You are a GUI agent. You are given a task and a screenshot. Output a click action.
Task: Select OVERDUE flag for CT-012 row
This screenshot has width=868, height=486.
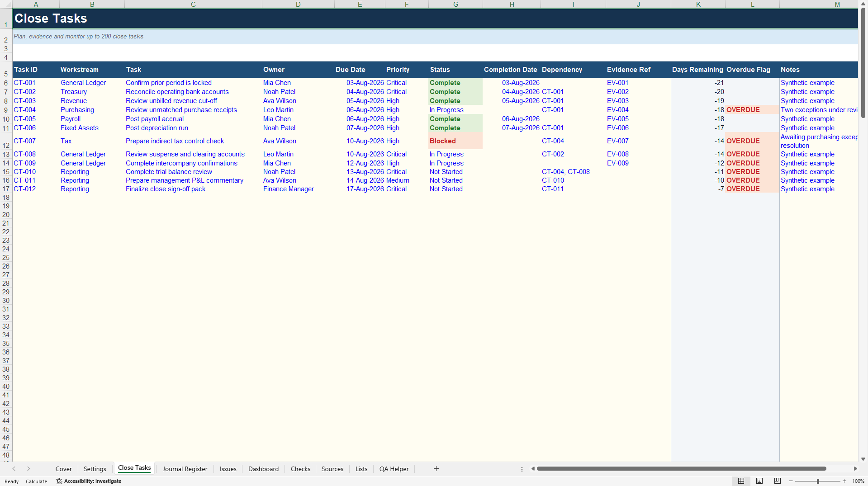(752, 189)
